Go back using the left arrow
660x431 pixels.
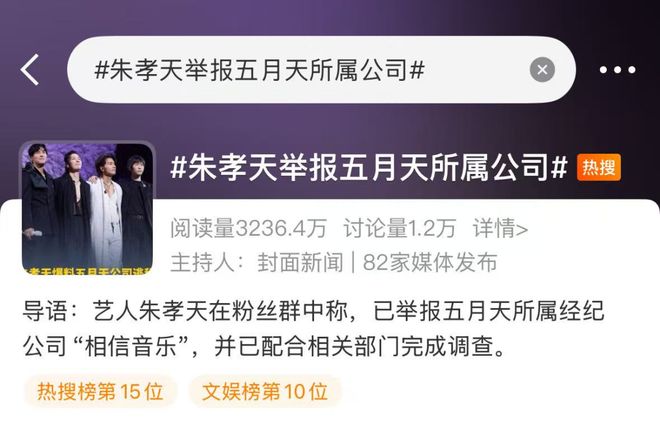(29, 69)
